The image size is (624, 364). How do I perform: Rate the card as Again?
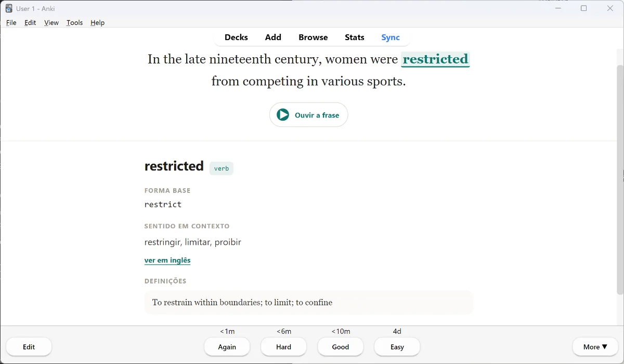pos(227,347)
